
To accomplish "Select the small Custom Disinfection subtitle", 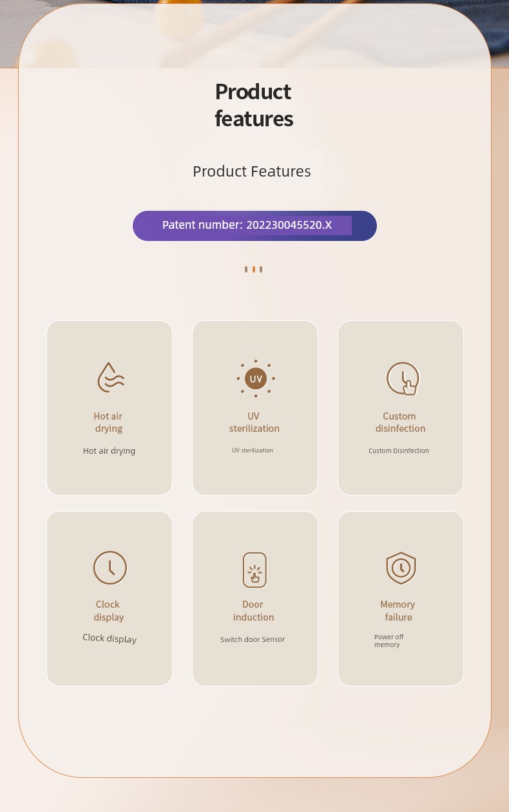I will [x=399, y=450].
